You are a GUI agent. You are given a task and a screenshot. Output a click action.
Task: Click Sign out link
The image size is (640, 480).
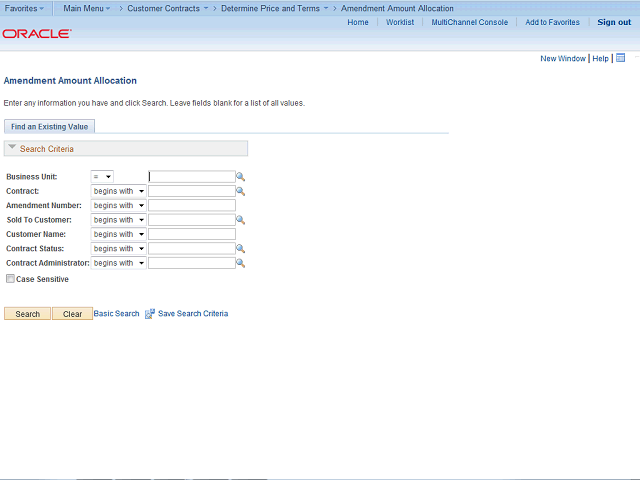614,22
